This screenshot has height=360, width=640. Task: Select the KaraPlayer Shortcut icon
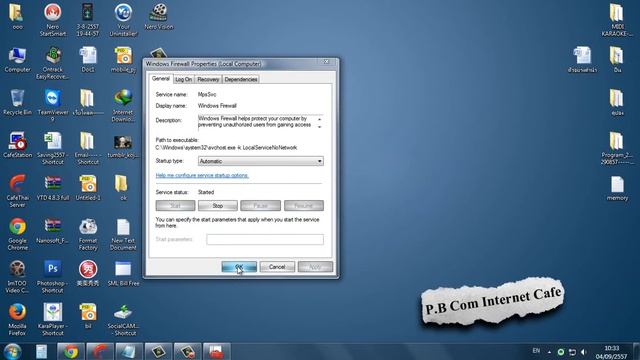pyautogui.click(x=53, y=319)
